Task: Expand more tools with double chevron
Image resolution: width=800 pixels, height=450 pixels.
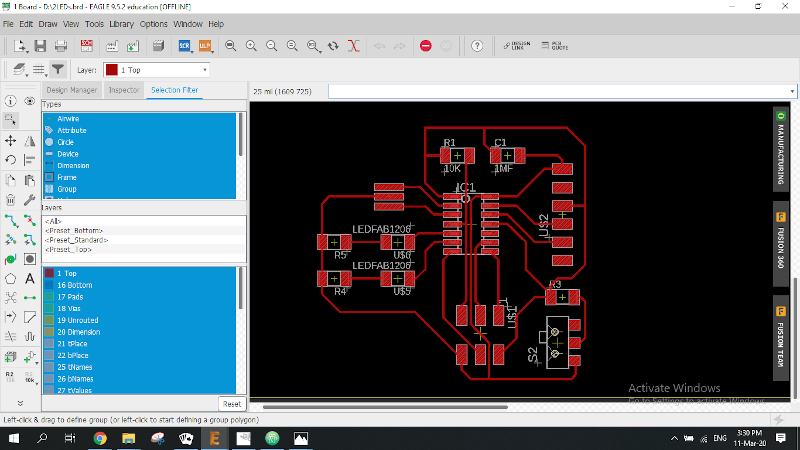Action: click(20, 403)
